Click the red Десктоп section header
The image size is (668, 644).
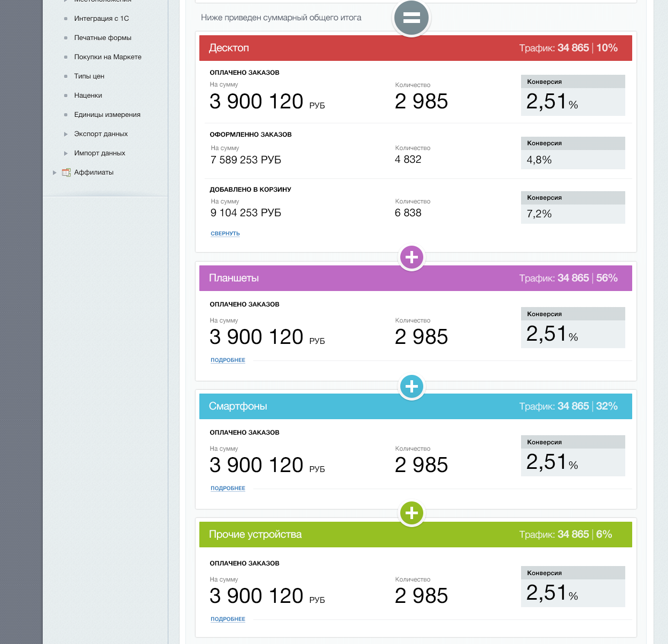pyautogui.click(x=321, y=48)
